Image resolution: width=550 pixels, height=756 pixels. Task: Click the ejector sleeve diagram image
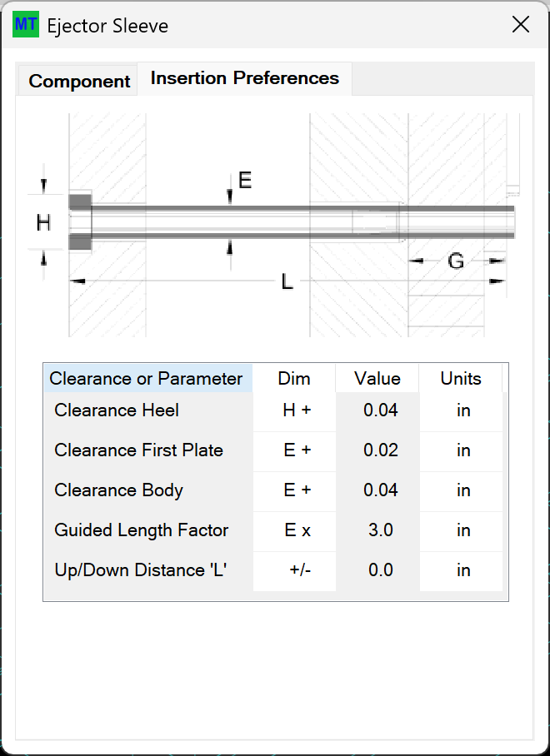click(x=273, y=225)
